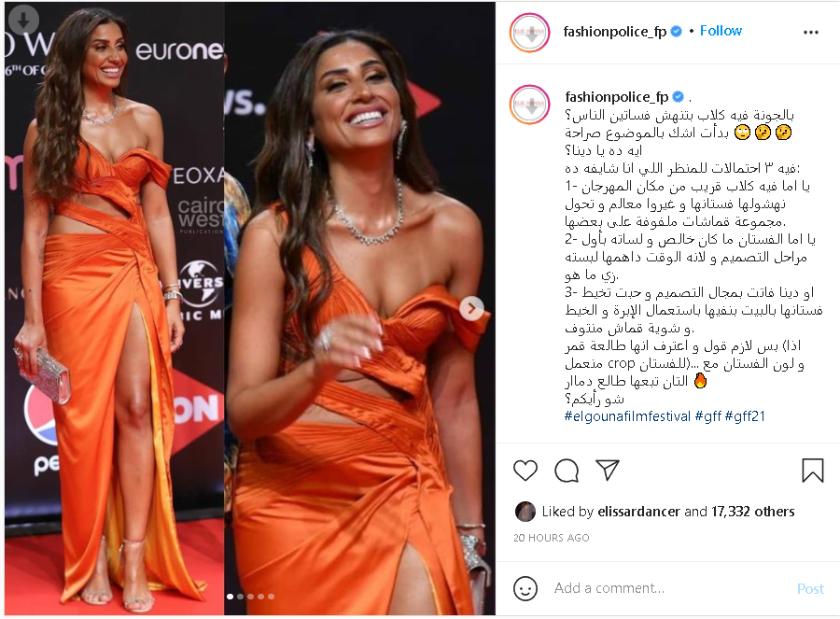Open profile picture beside caption
Screen dimensions: 840x619
pyautogui.click(x=529, y=105)
